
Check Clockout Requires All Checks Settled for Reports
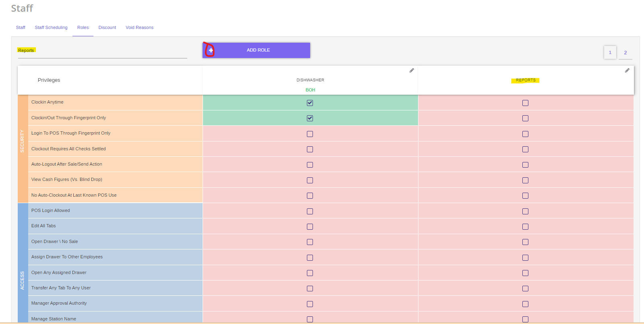(x=525, y=149)
